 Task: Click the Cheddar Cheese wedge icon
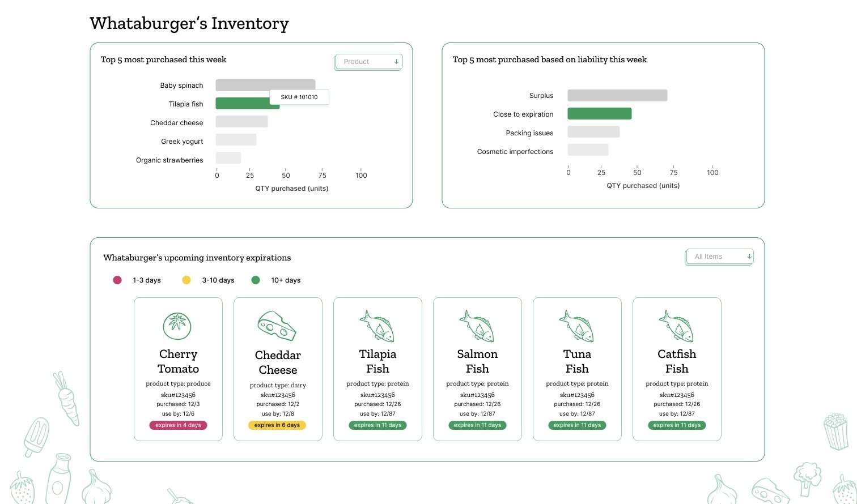(277, 326)
